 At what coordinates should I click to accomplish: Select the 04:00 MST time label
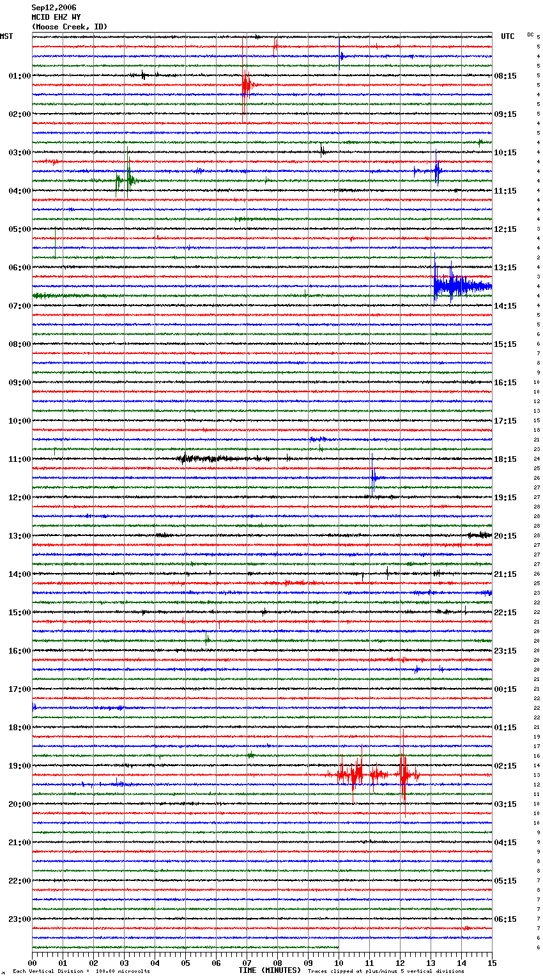coord(19,191)
